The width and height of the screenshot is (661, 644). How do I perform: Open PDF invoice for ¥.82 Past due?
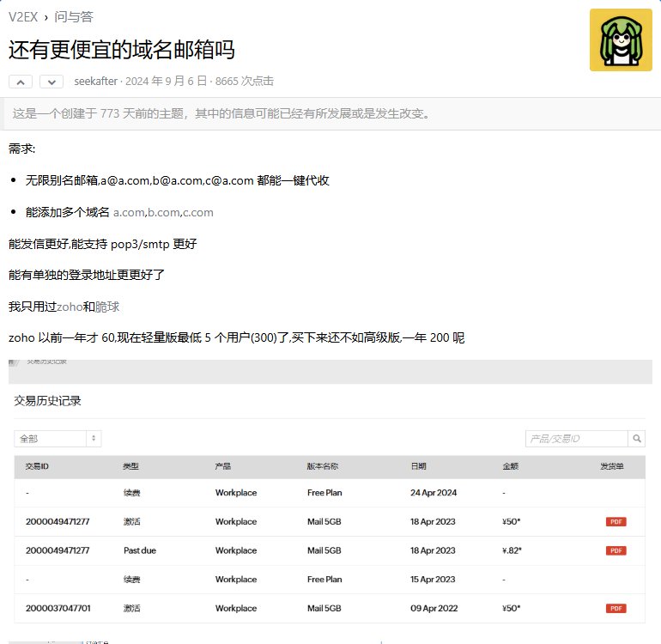coord(616,550)
